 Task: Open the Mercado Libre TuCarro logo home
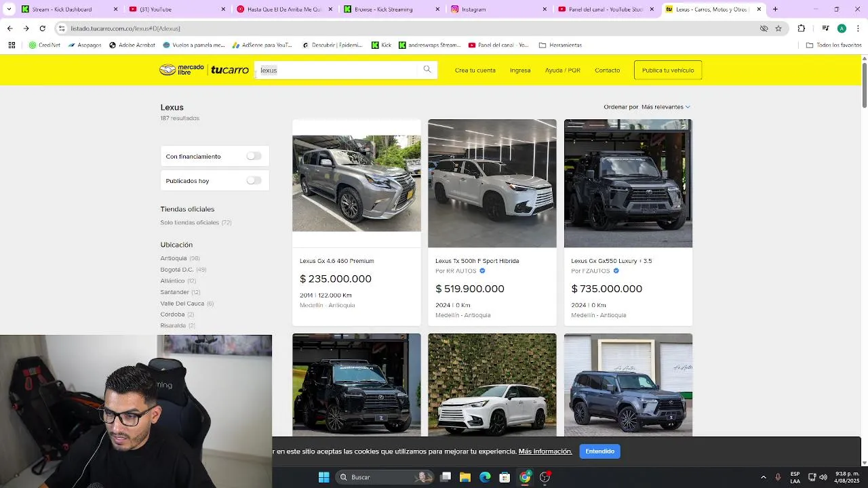[204, 70]
